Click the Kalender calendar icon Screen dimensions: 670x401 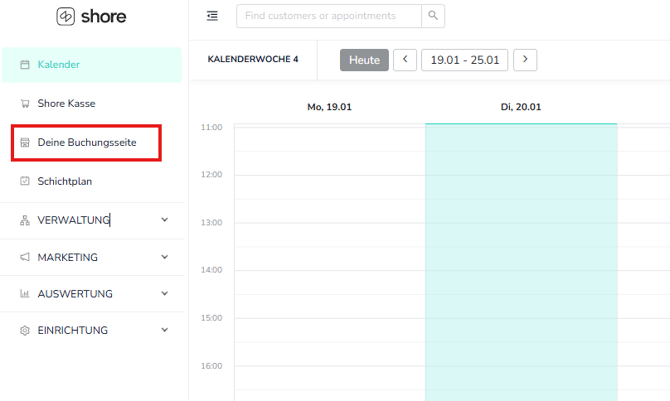25,65
